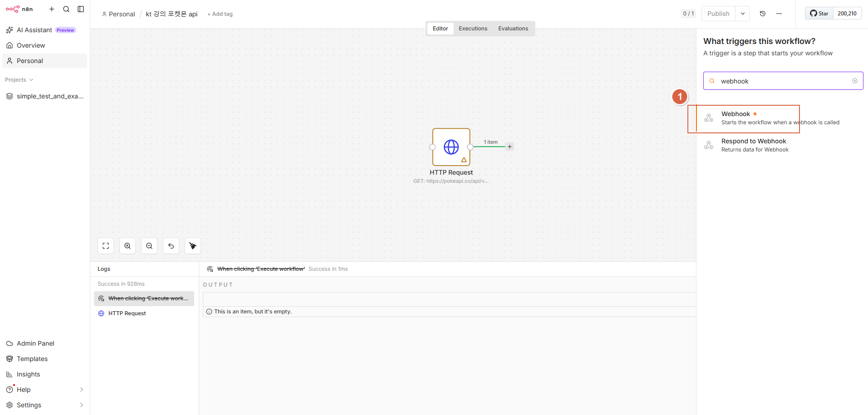Open the search magnifier in sidebar header
The height and width of the screenshot is (415, 868).
(66, 9)
